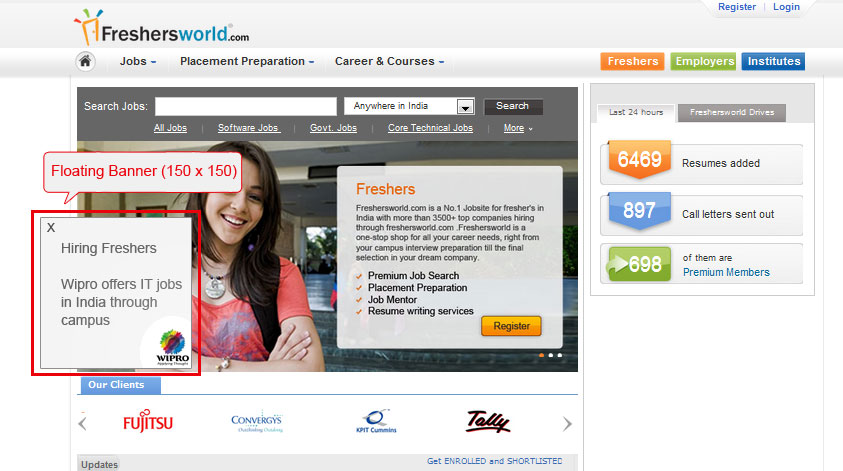Click the Fujitsu client logo
This screenshot has height=471, width=843.
pos(148,422)
